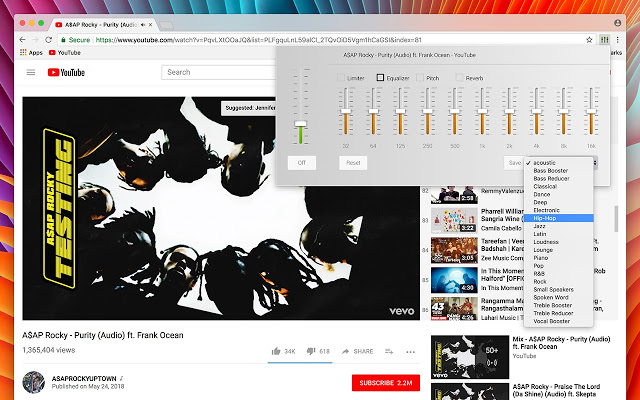Click the Reset equalizer button

click(x=353, y=162)
